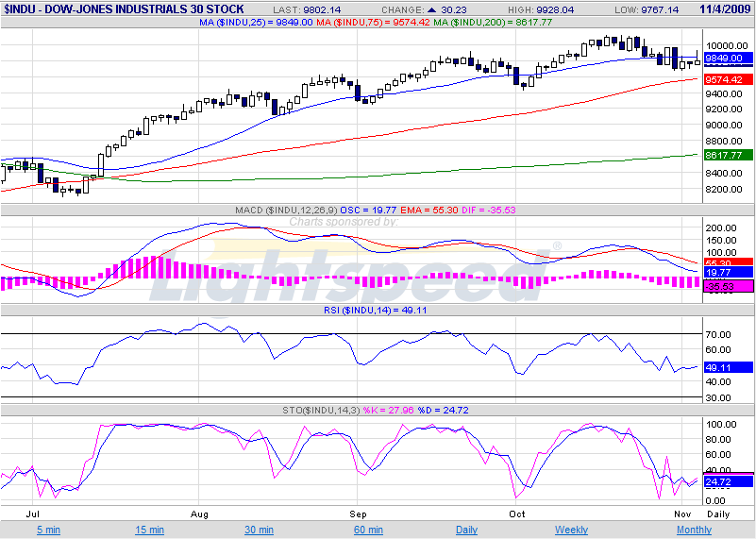Select the 30 min timeframe link
This screenshot has width=756, height=539.
(259, 530)
